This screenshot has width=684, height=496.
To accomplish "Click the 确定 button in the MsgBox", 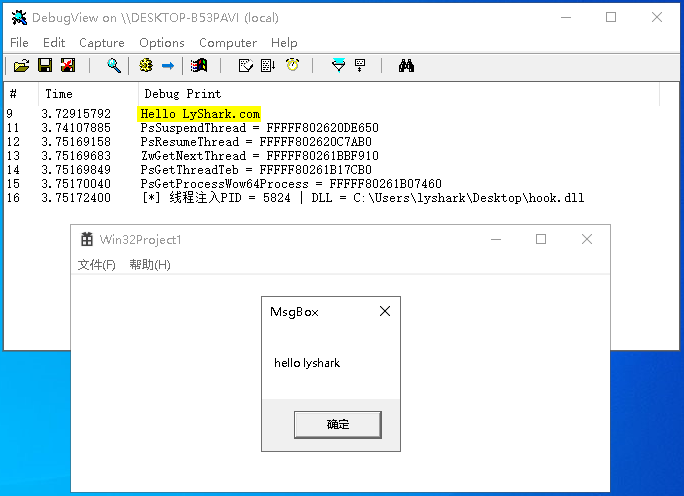I will [338, 424].
